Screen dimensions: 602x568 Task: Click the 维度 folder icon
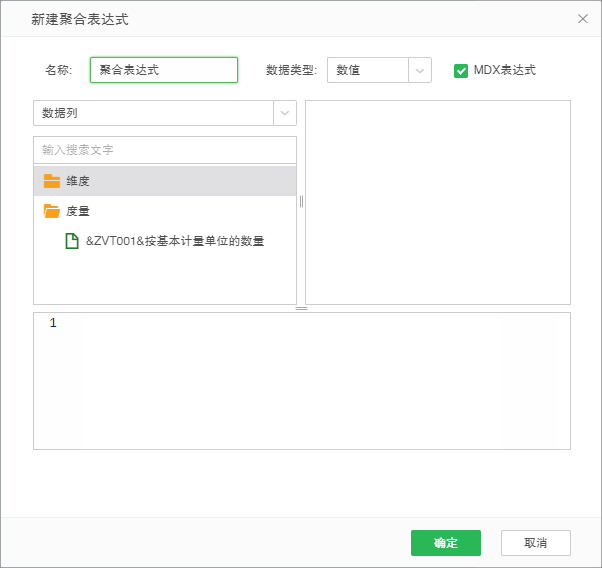52,181
